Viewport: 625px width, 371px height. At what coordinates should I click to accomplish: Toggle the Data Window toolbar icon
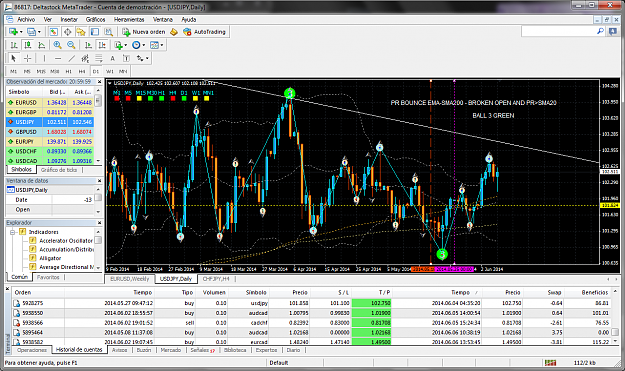(67, 32)
